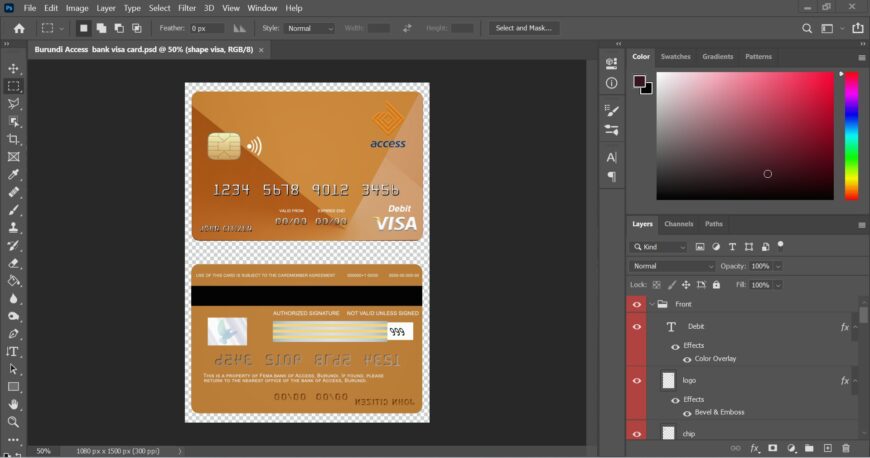Viewport: 870px width, 458px height.
Task: Select the Eyedropper tool
Action: click(x=13, y=175)
